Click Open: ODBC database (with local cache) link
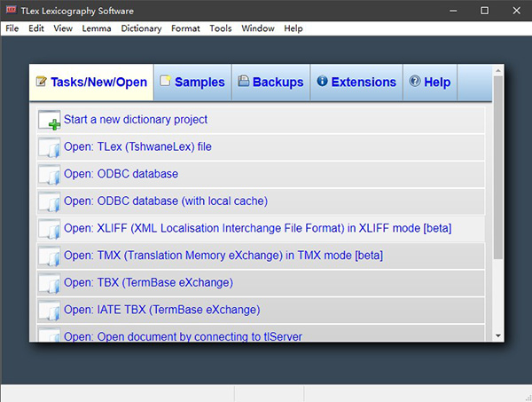Viewport: 532px width, 402px height. (166, 201)
